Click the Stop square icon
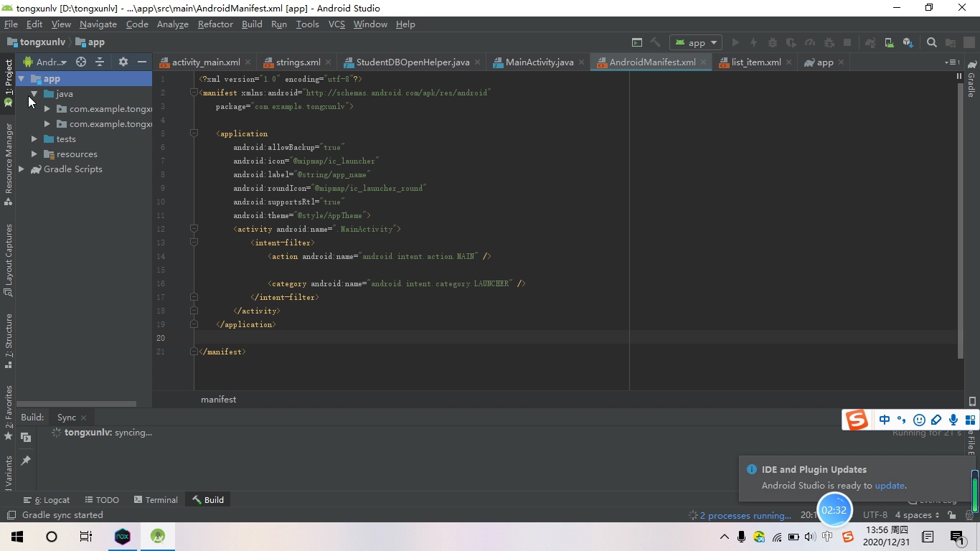 (847, 42)
